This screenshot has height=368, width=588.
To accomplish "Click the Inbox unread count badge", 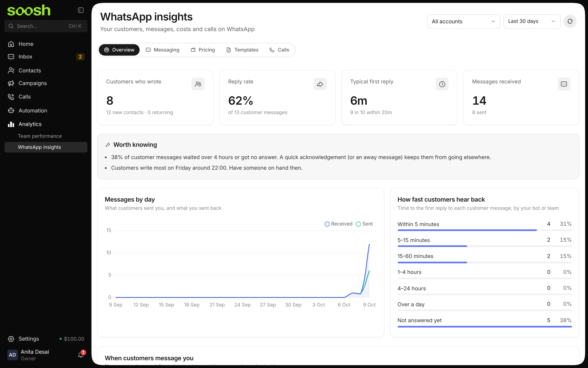I will pos(80,57).
